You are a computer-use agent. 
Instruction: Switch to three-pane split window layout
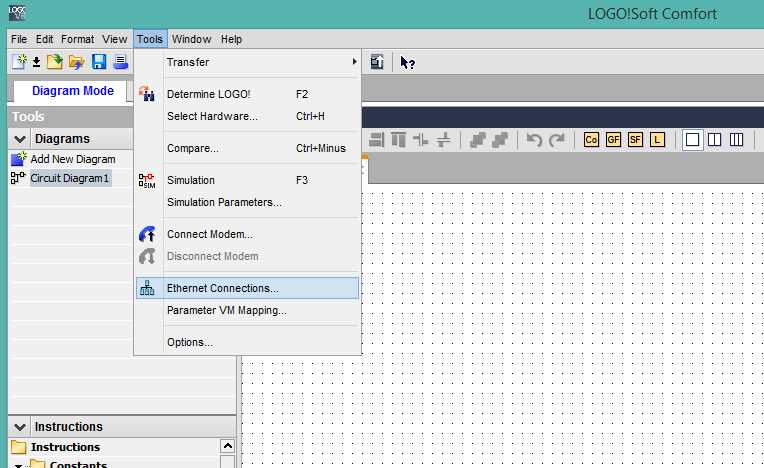(736, 140)
